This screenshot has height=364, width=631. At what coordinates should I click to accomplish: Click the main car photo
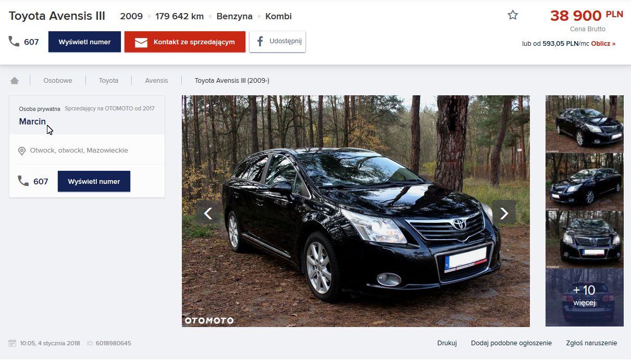[x=355, y=211]
